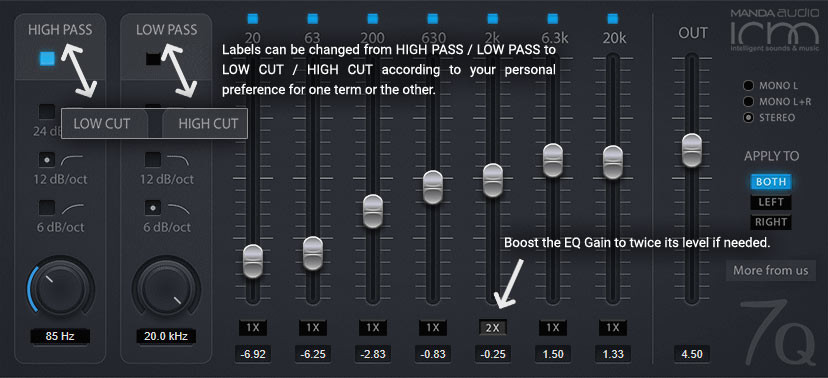
Task: Choose HIGH CUT from the label popup
Action: (x=208, y=124)
